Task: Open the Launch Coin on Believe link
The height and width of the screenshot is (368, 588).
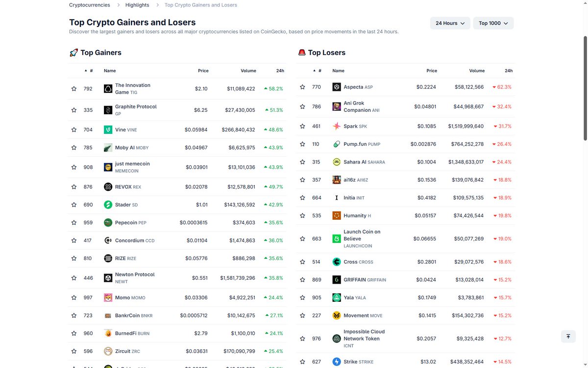Action: (x=362, y=238)
